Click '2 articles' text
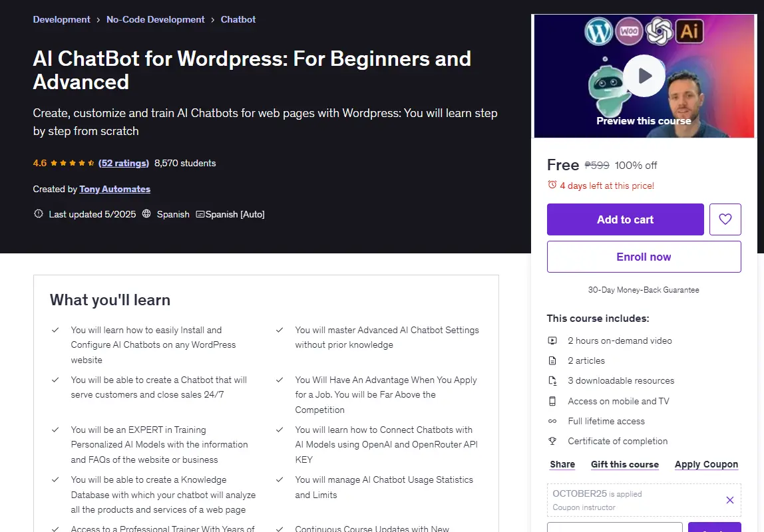 [x=586, y=360]
